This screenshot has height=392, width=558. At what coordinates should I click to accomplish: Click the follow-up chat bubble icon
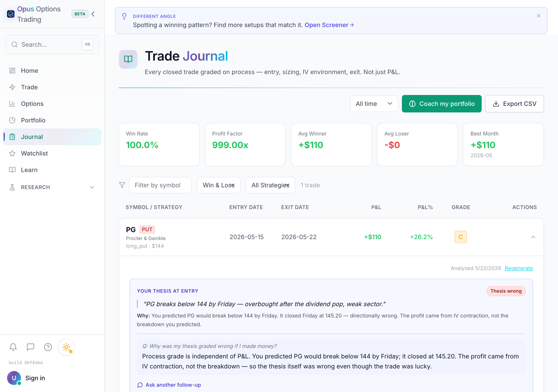coord(140,385)
